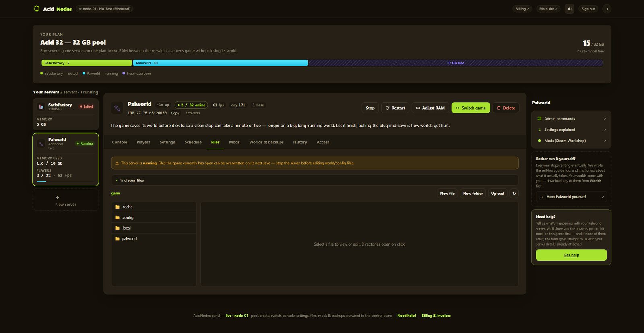Click the Acid Nodes logo icon
The height and width of the screenshot is (333, 644).
click(37, 8)
